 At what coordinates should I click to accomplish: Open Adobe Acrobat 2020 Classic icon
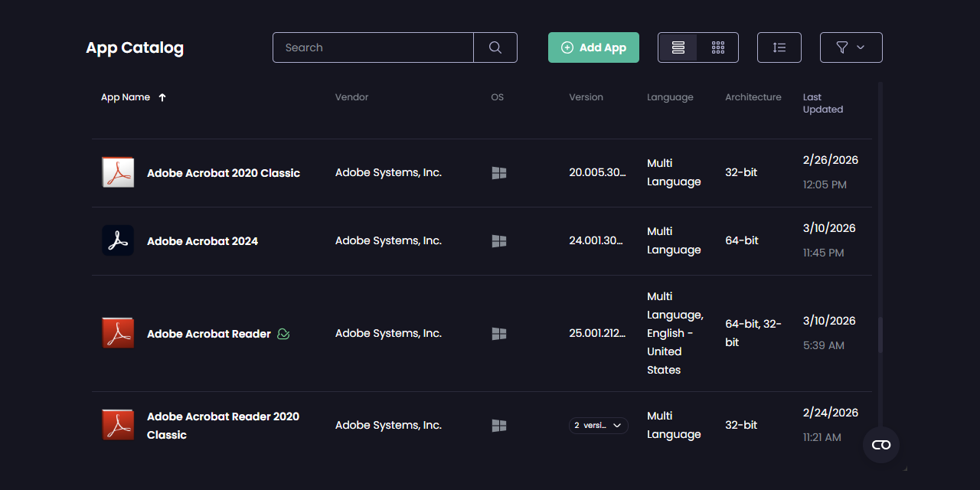(118, 173)
